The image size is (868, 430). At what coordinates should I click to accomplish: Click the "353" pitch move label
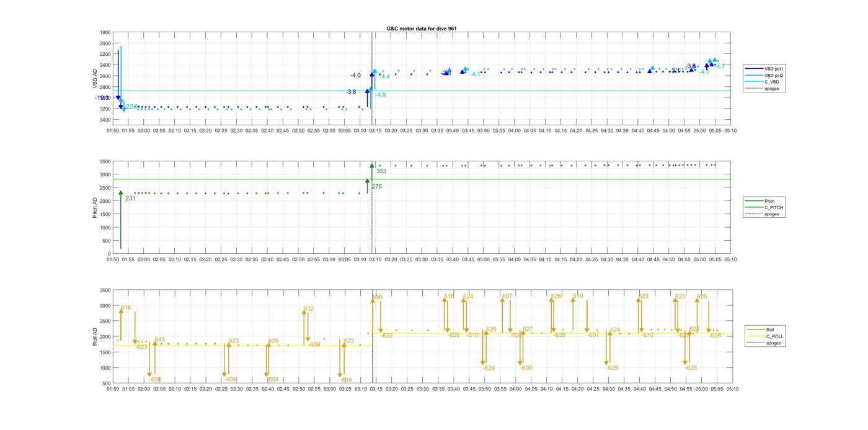click(x=381, y=171)
